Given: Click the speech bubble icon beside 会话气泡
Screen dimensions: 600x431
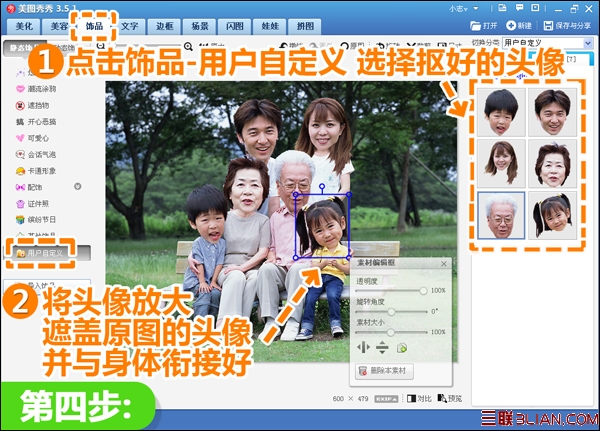Looking at the screenshot, I should 20,155.
